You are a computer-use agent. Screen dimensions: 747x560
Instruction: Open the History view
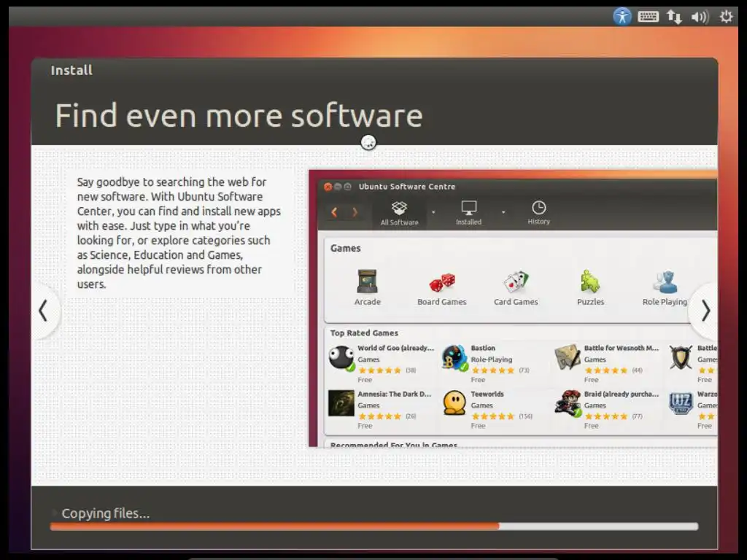pos(539,213)
